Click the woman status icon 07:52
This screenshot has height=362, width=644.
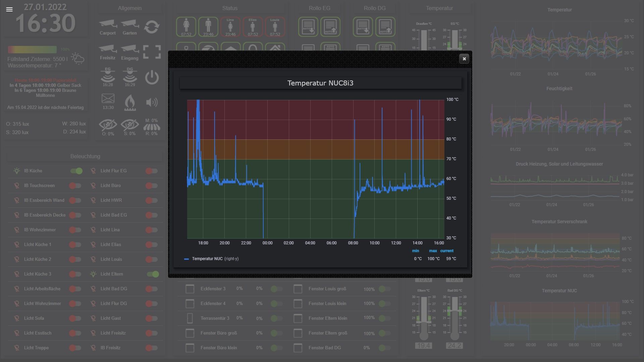(x=186, y=27)
